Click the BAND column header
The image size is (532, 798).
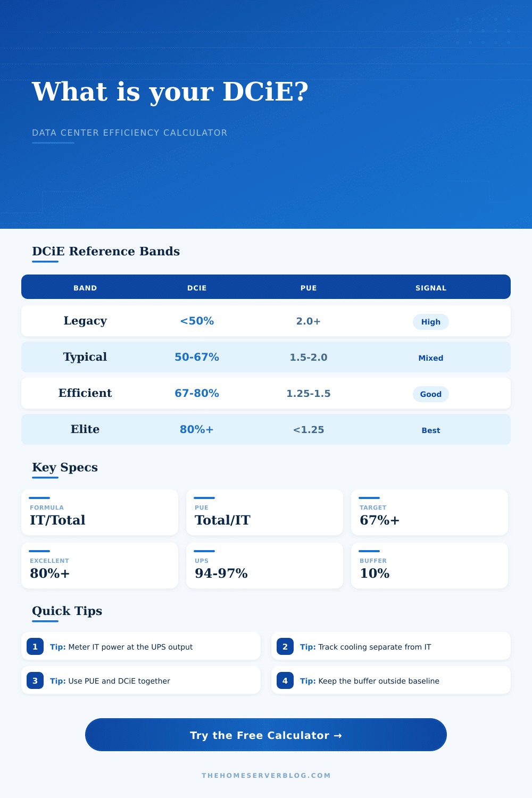tap(85, 288)
